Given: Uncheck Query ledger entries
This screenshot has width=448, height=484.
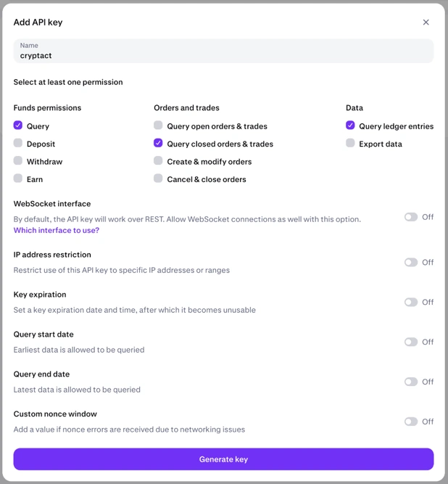Looking at the screenshot, I should click(350, 125).
